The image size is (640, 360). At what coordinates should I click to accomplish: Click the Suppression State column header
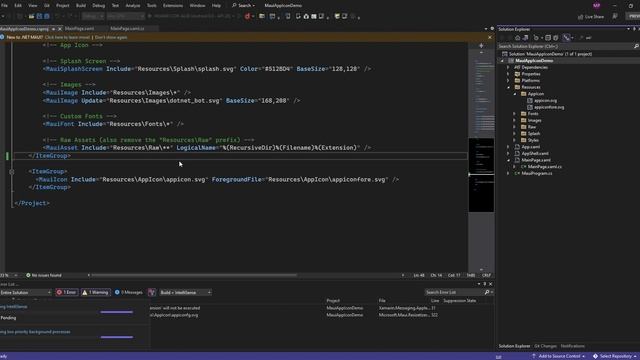pos(460,301)
